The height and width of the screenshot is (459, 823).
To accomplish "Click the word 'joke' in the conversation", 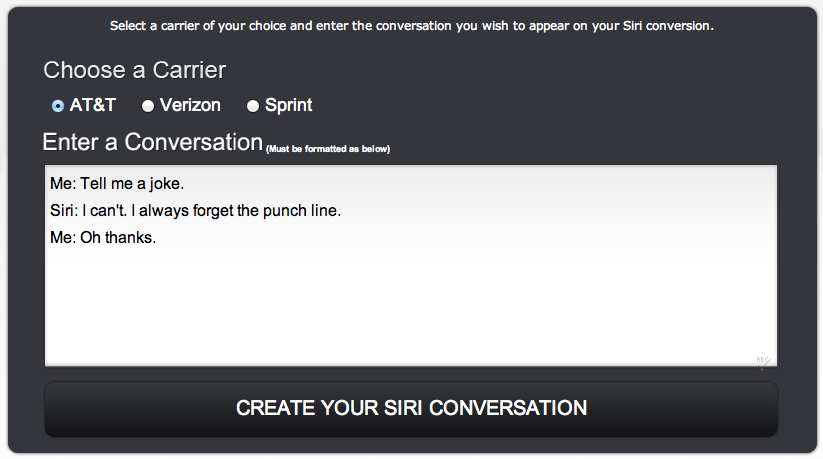I will click(x=165, y=184).
